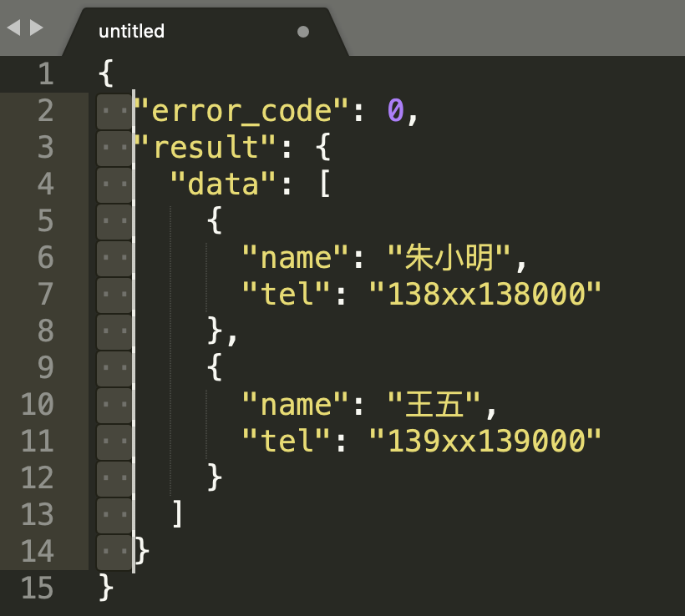685x616 pixels.
Task: Place cursor on the "result" key
Action: tap(204, 148)
